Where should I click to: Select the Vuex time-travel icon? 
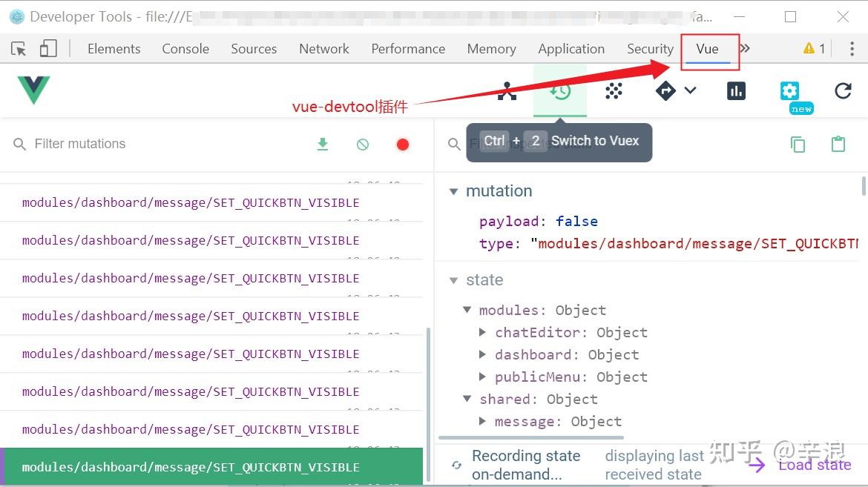[560, 90]
